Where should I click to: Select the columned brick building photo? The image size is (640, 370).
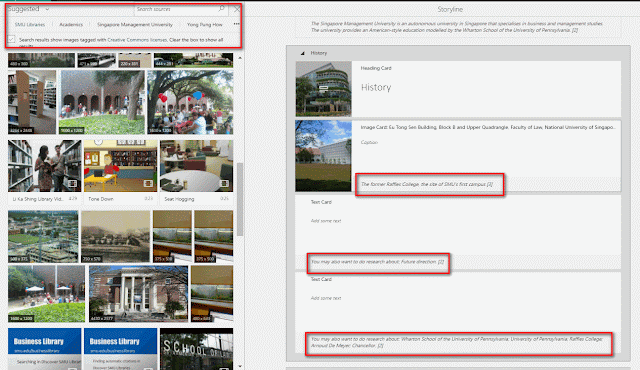138,294
